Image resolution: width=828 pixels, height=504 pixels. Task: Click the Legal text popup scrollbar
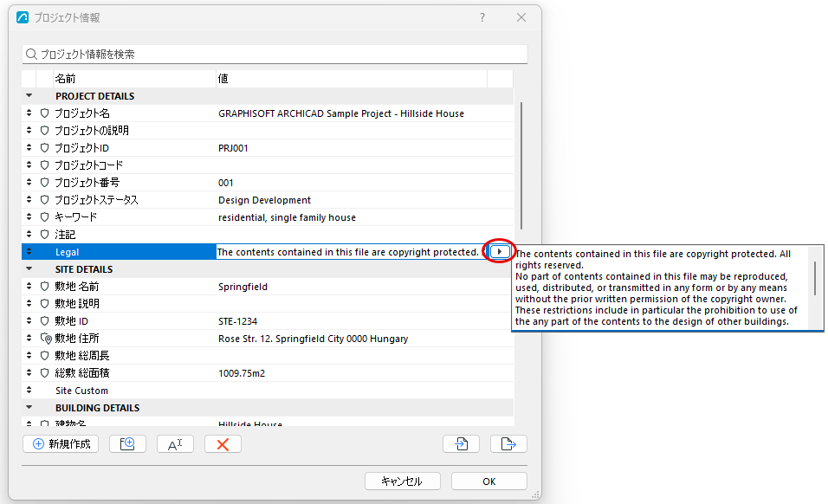(x=815, y=278)
